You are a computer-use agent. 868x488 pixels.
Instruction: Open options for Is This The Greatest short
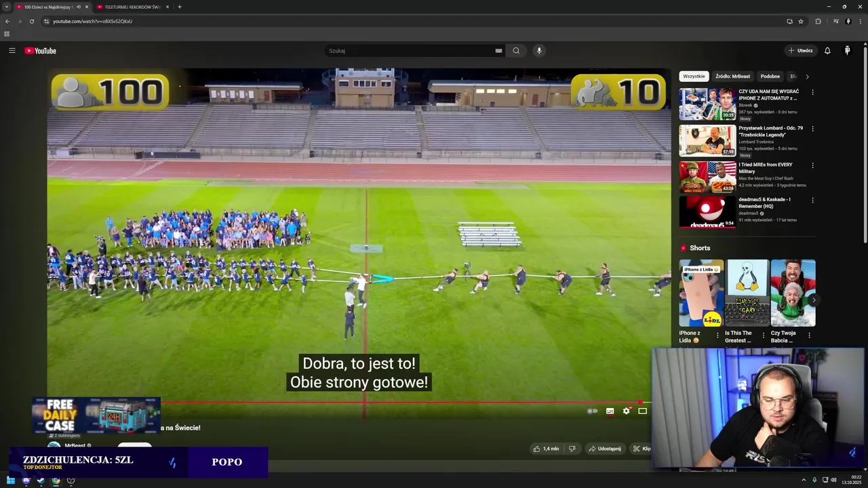(764, 335)
